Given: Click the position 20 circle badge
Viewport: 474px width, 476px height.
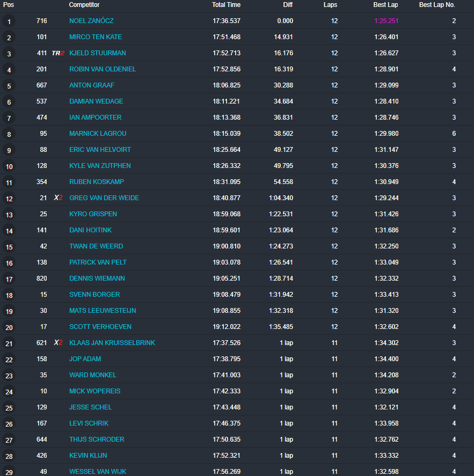Looking at the screenshot, I should click(x=9, y=327).
